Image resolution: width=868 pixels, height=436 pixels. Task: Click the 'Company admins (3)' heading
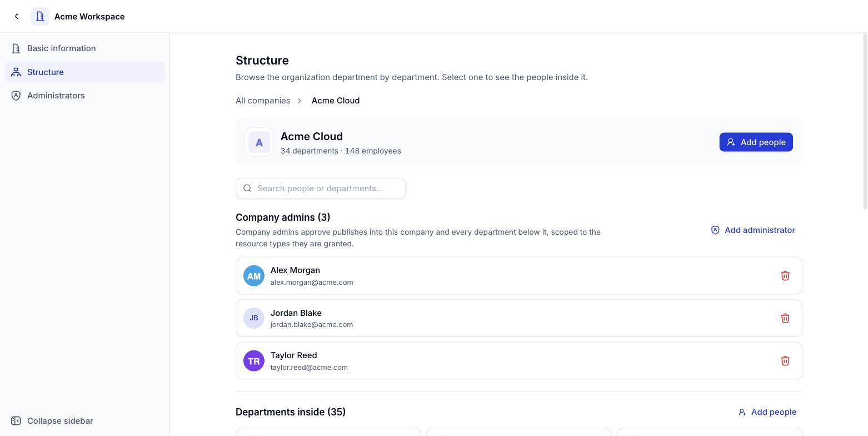283,217
